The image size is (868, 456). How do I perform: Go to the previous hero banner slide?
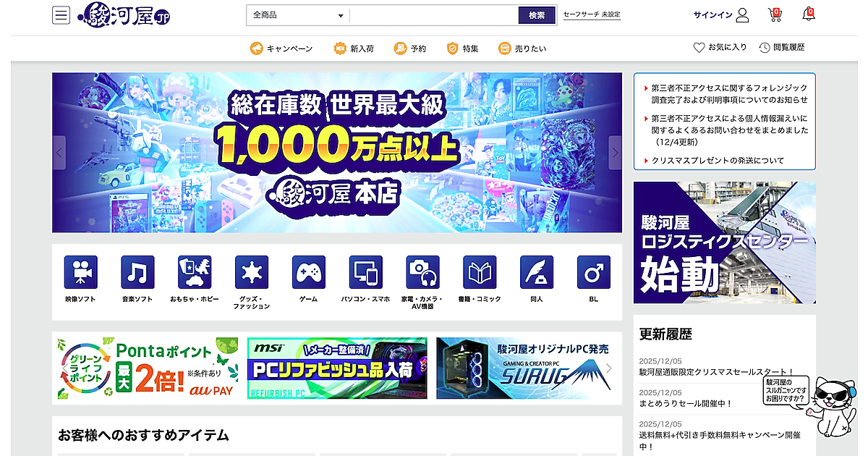59,153
